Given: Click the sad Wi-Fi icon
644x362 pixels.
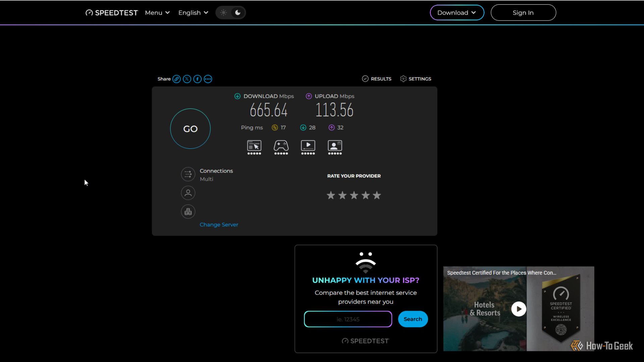Looking at the screenshot, I should 366,262.
